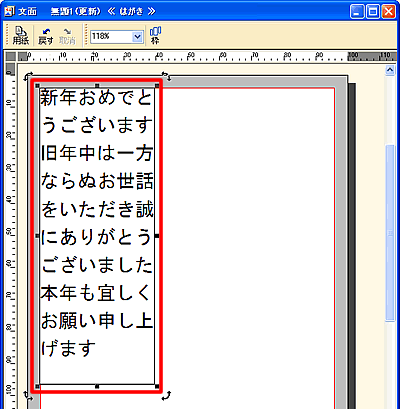This screenshot has height=409, width=400.
Task: Click the top-left rotate handle of the frame
Action: coord(28,76)
